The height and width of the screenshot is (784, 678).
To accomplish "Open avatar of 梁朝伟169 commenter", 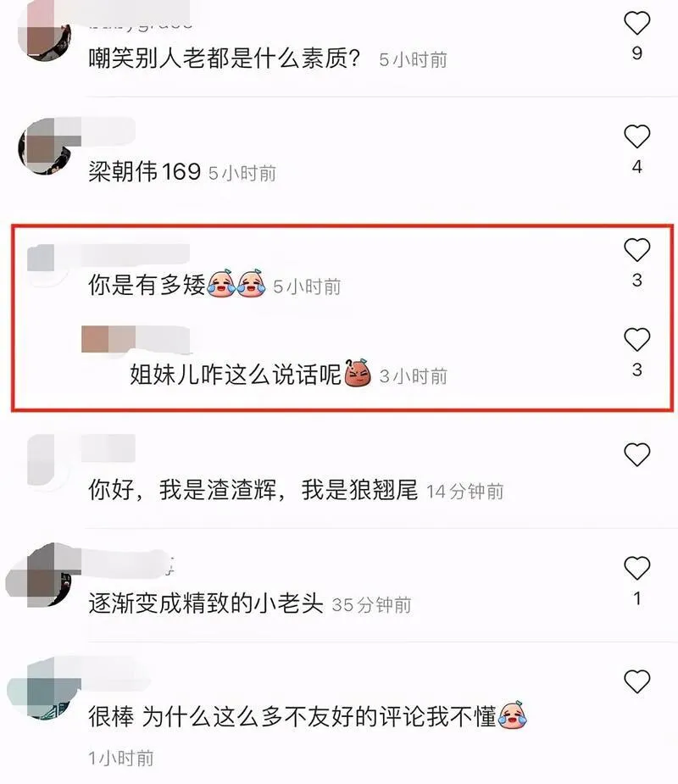I will click(x=45, y=147).
